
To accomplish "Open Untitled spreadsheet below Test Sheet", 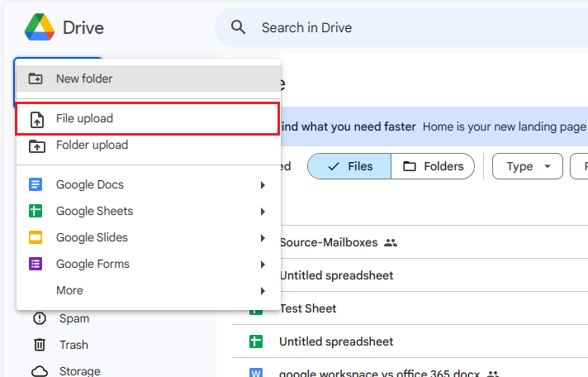I will click(336, 341).
